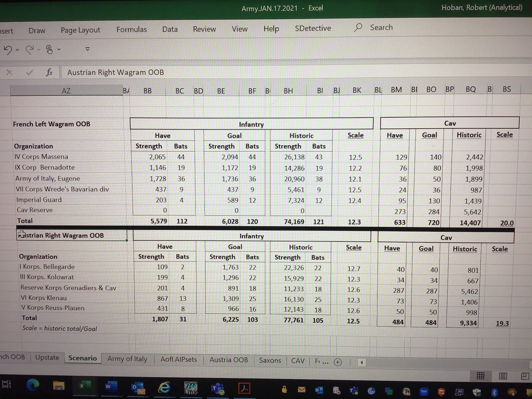Select Austrian historic total cell 77,761
This screenshot has width=532, height=399.
coord(293,320)
